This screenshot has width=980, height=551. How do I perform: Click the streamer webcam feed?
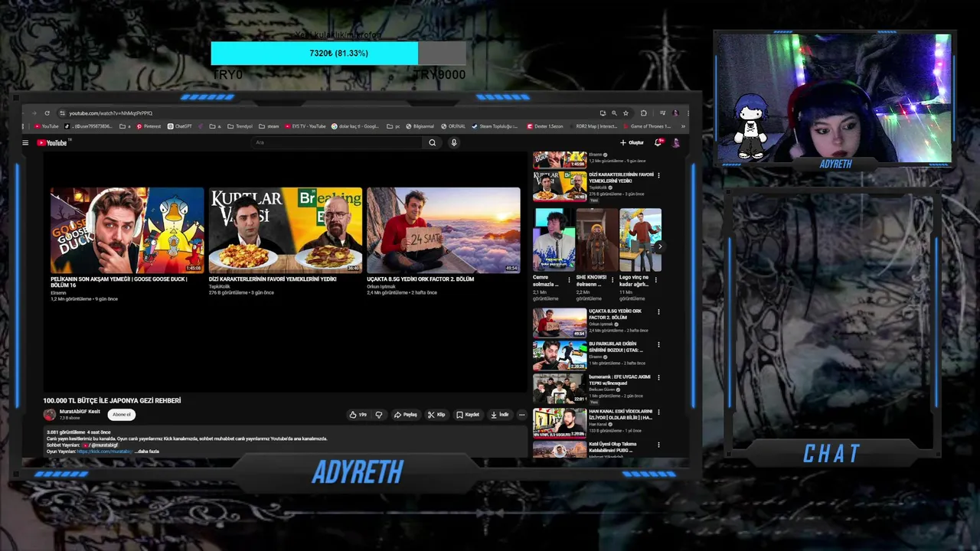[833, 98]
